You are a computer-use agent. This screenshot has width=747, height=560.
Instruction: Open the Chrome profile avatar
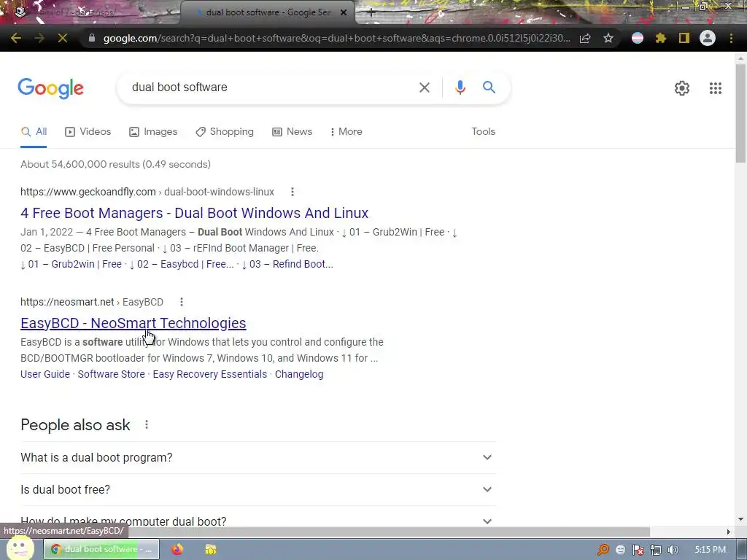(708, 38)
